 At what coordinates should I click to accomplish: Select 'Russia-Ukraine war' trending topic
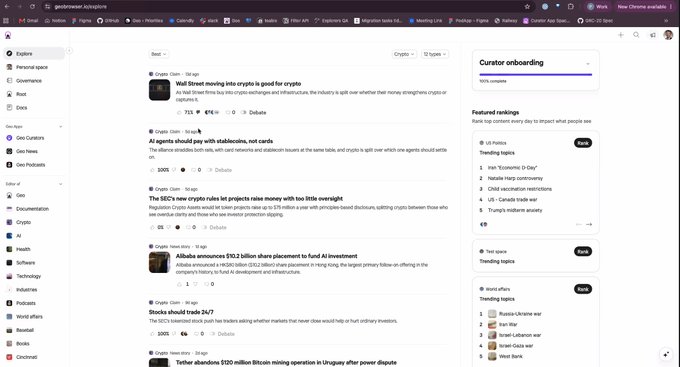(520, 314)
